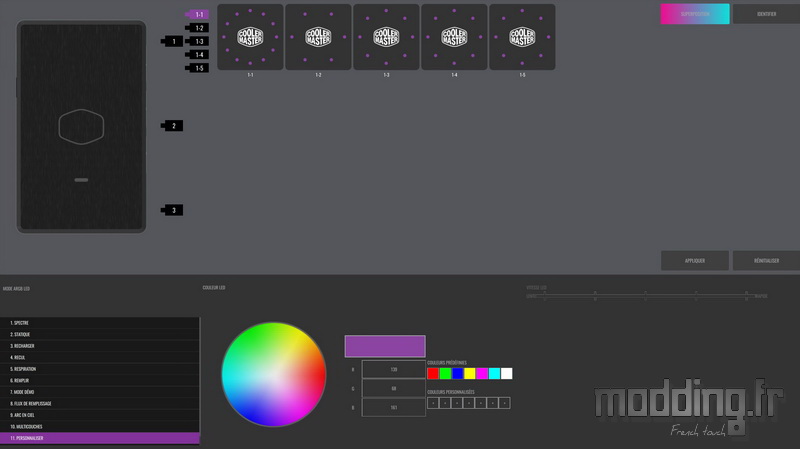Toggle the Superposition gradient button
This screenshot has width=800, height=449.
[695, 14]
